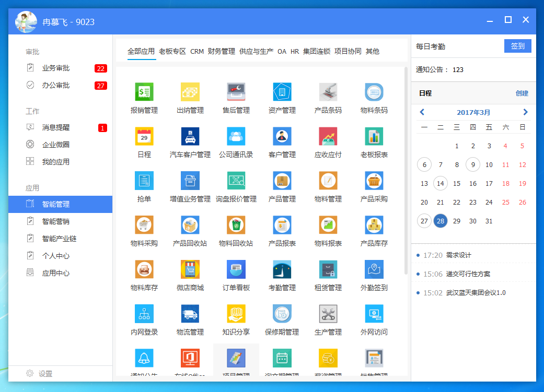
Task: Launch 租赁管理 leasing app
Action: (x=328, y=270)
